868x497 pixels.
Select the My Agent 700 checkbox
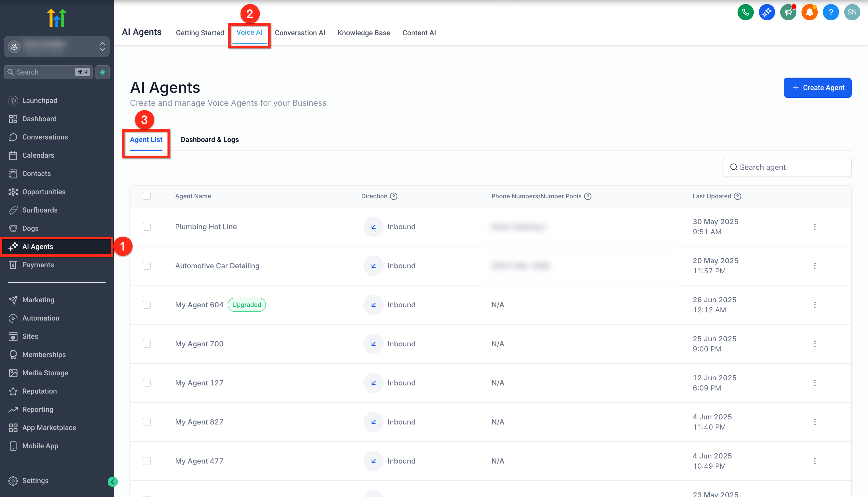146,344
